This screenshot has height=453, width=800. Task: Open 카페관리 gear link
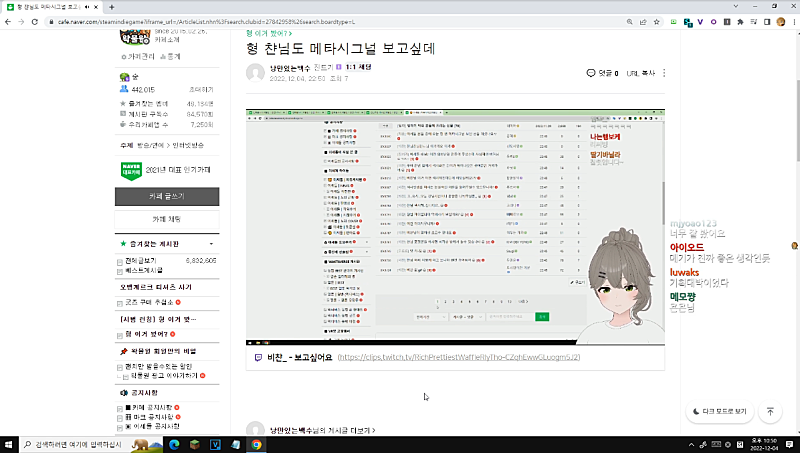[138, 57]
